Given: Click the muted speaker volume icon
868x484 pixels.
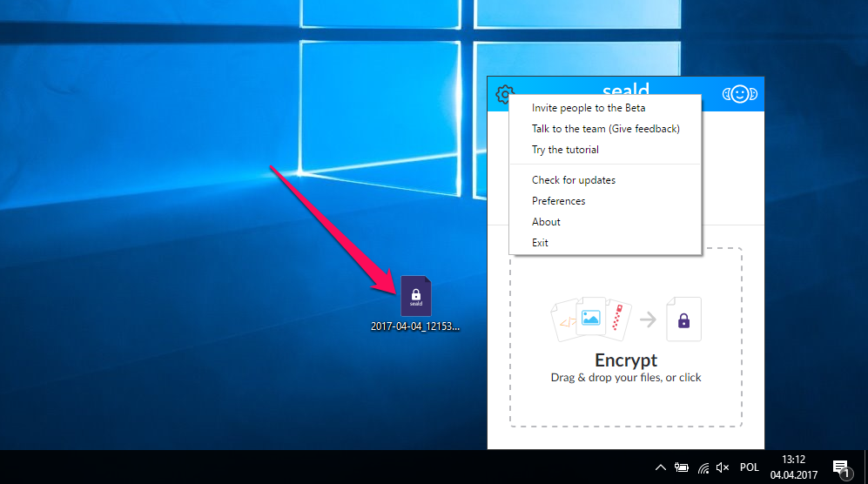Looking at the screenshot, I should pyautogui.click(x=723, y=467).
